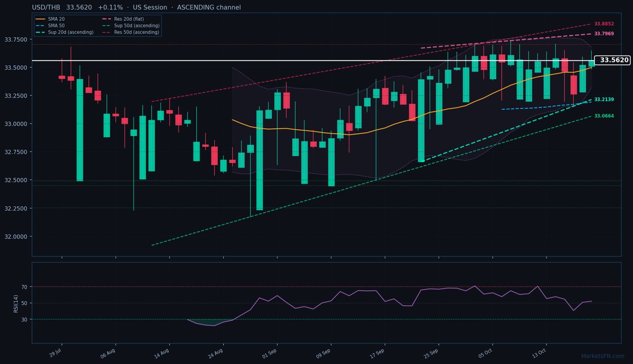
Task: Click the 33.2139 support price label
Action: [x=604, y=99]
